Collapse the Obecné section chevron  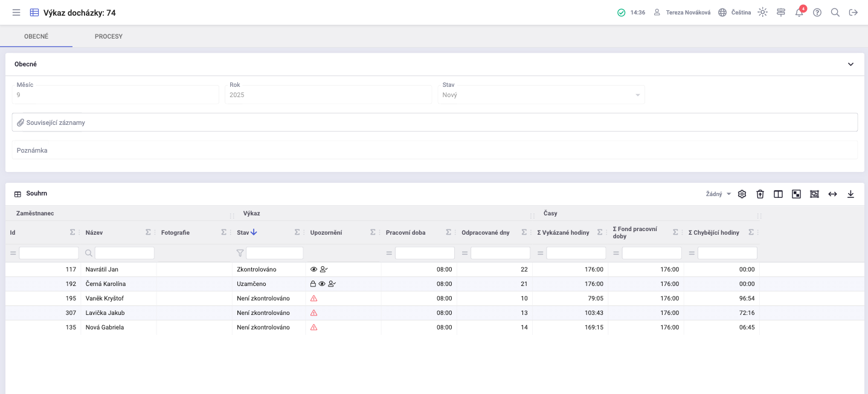coord(850,65)
